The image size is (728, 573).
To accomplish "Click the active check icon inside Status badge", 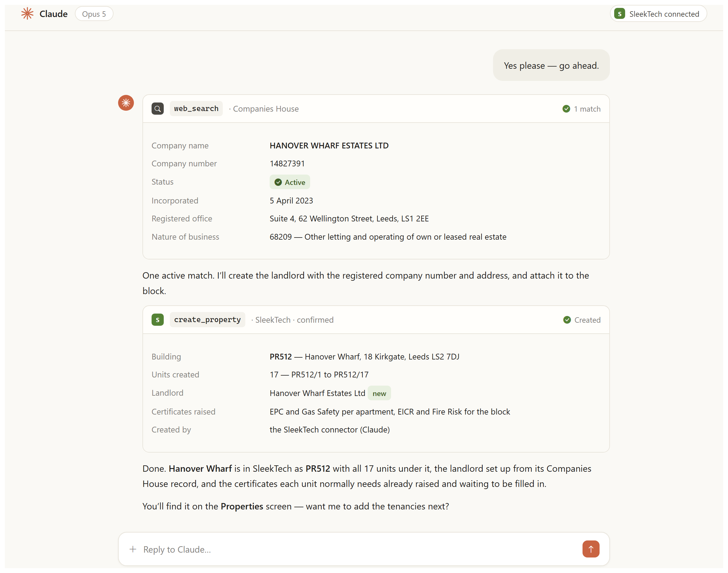I will [278, 182].
